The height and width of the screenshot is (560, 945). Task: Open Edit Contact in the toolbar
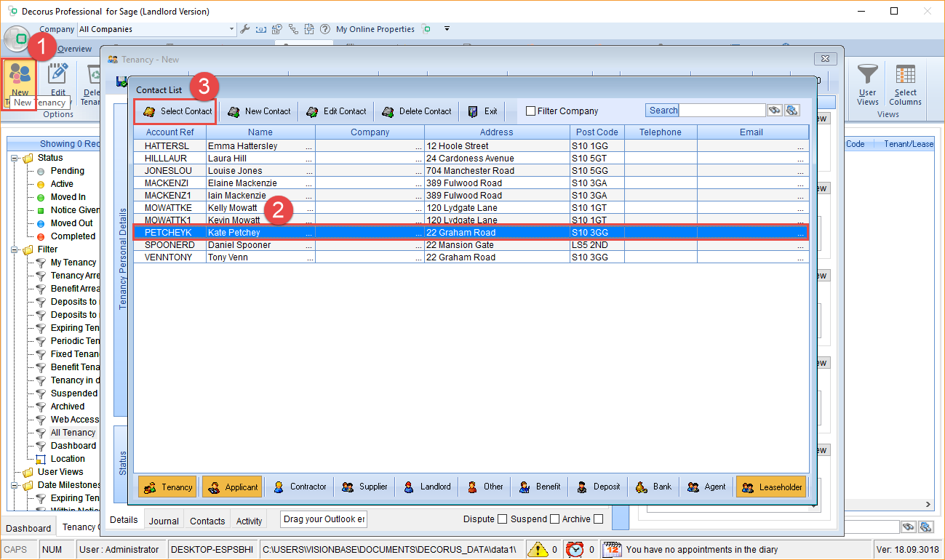336,111
